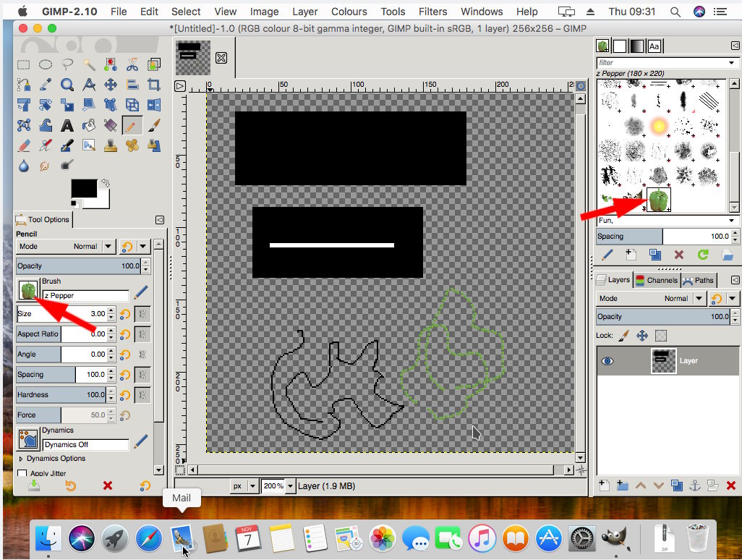Select the Eraser tool

(24, 145)
